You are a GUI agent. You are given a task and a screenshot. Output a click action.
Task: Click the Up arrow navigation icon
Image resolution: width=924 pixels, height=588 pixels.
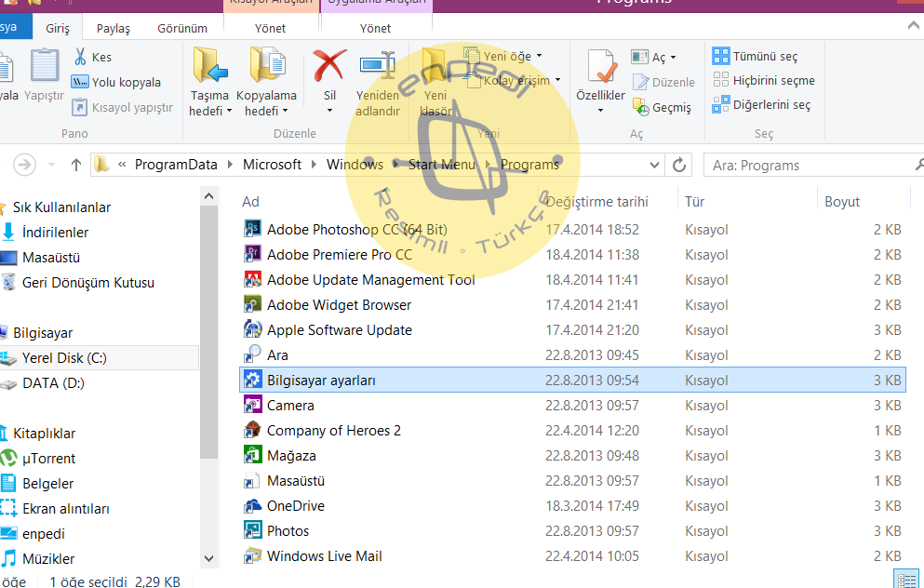click(x=76, y=165)
